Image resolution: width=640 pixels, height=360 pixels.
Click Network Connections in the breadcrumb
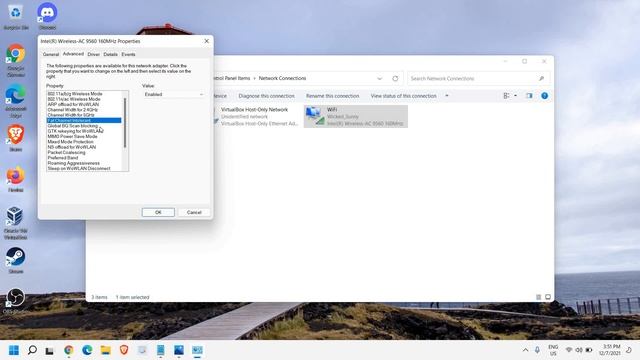coord(282,78)
